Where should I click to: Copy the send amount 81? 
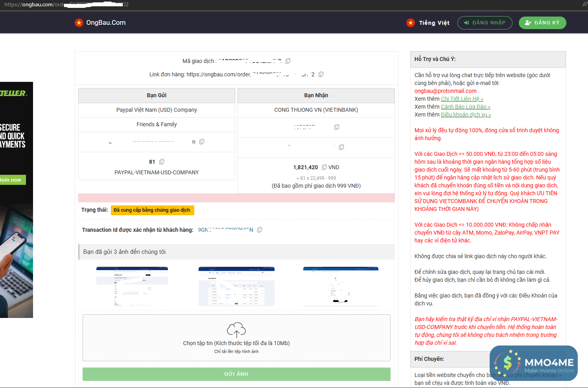[162, 162]
